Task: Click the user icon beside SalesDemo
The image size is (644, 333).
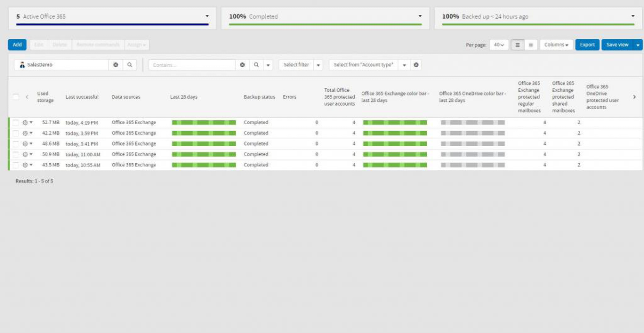Action: tap(23, 65)
